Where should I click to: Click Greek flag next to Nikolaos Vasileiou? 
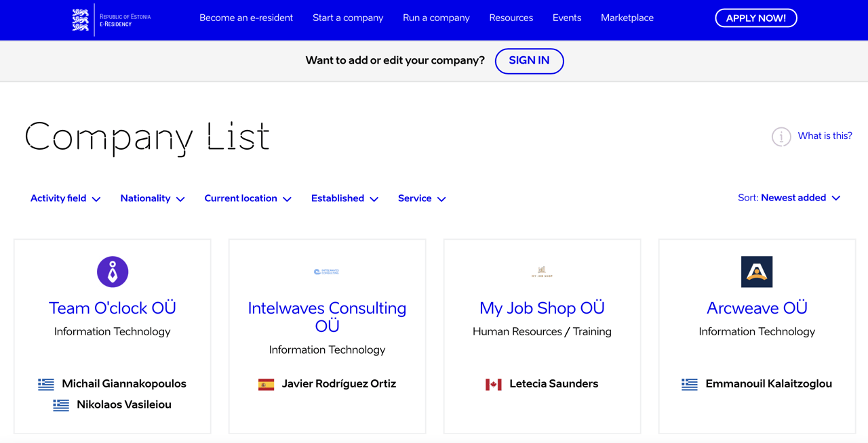tap(61, 405)
